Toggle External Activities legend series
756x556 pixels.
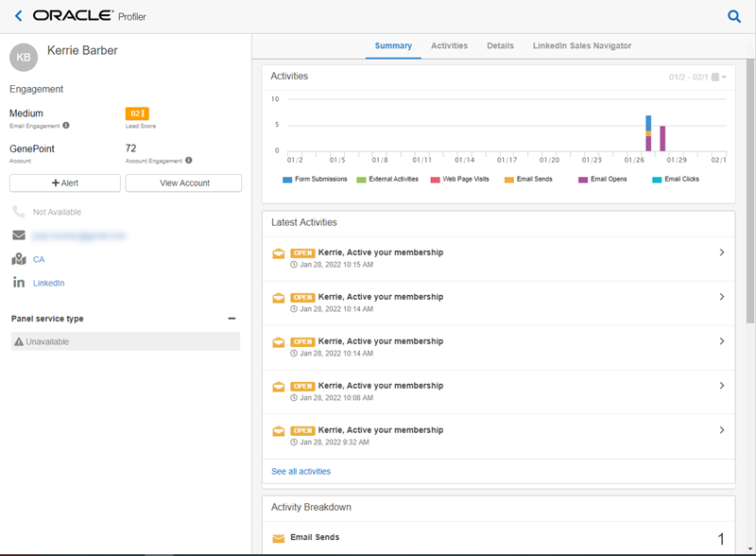click(x=387, y=179)
